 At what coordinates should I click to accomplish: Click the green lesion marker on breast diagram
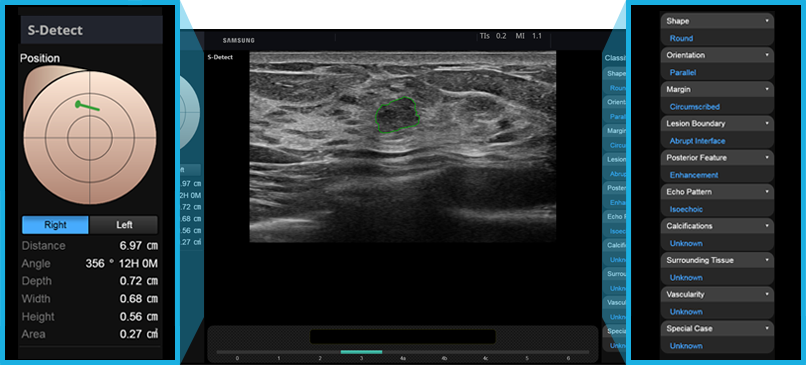pos(87,106)
